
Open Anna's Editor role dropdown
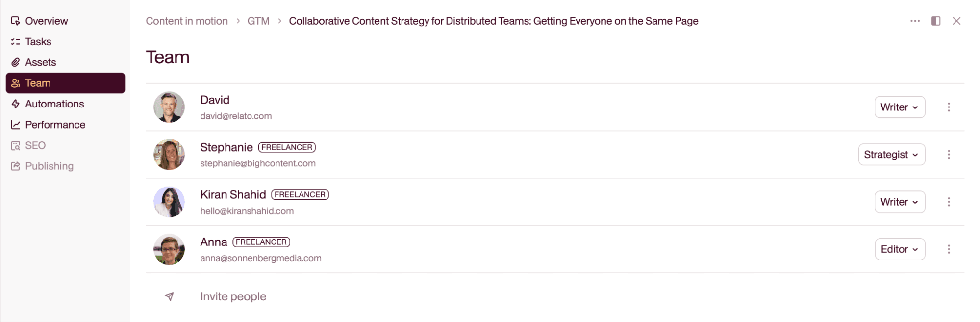click(x=899, y=249)
